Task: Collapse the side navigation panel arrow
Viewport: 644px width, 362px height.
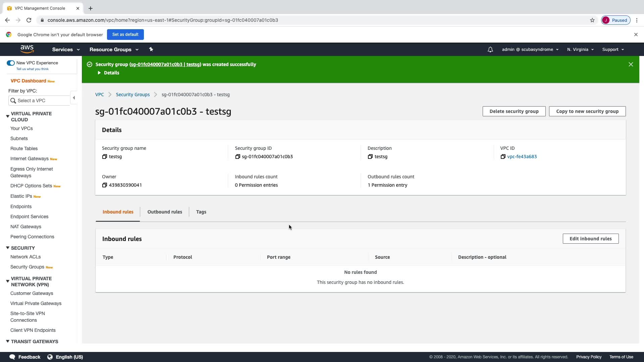Action: coord(74,98)
